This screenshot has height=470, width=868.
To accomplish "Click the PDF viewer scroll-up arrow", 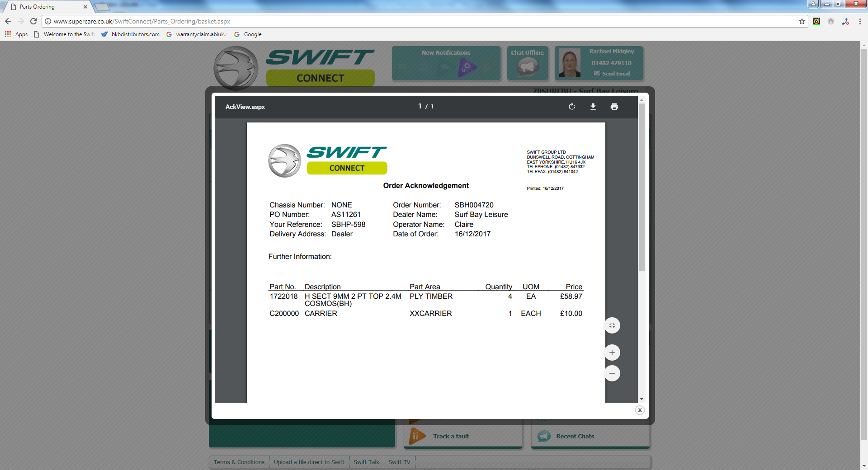I will pyautogui.click(x=642, y=99).
